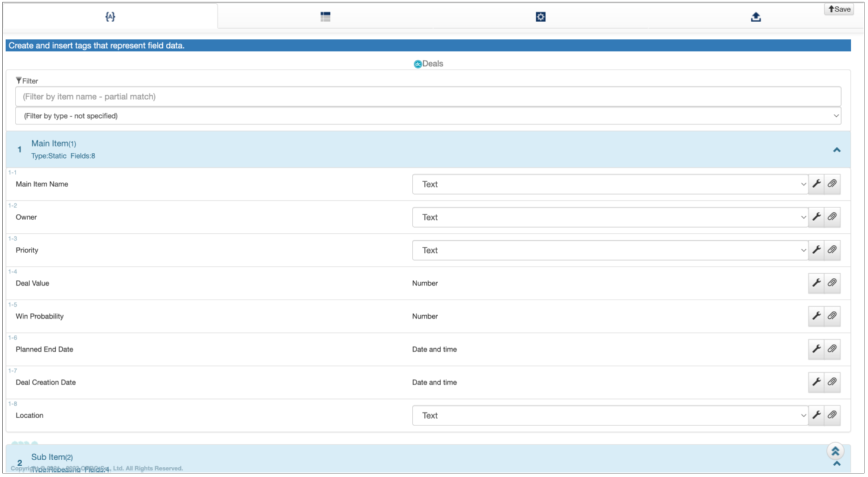Click the paperclip icon for Owner row

point(832,217)
